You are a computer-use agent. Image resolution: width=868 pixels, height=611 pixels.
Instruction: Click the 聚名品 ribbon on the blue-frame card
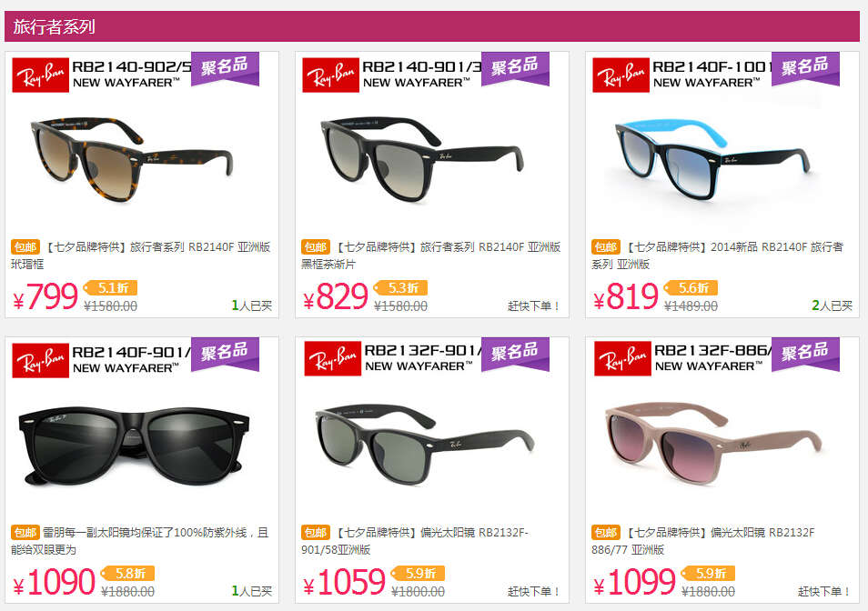805,68
